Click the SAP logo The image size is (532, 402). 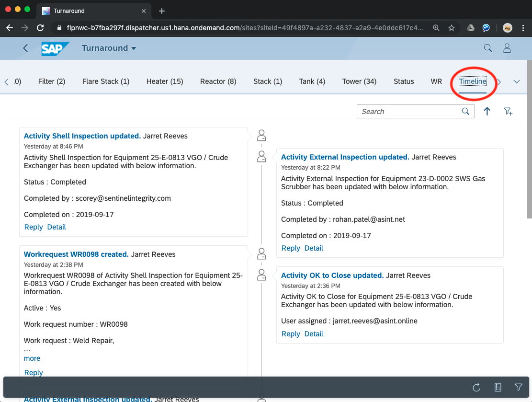pos(55,48)
